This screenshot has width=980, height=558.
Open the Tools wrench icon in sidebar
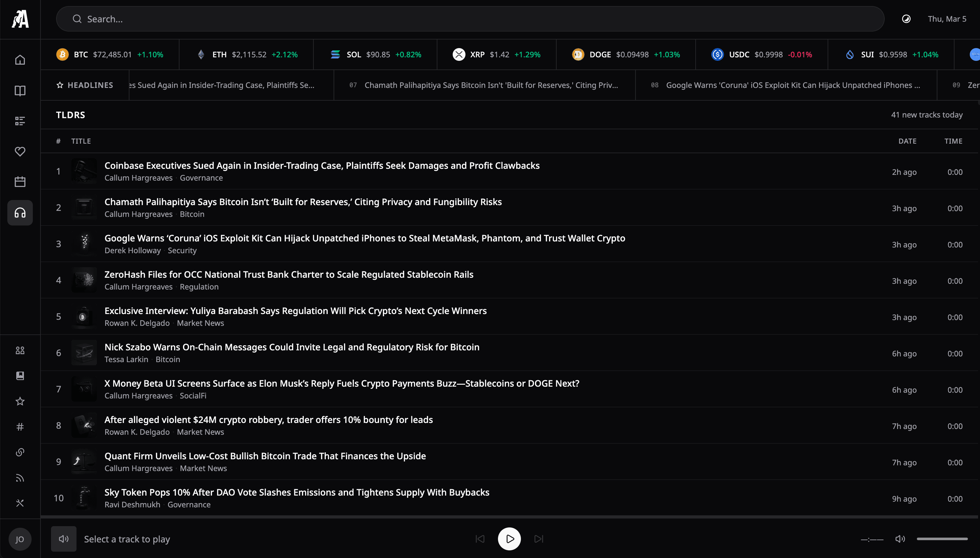[19, 503]
